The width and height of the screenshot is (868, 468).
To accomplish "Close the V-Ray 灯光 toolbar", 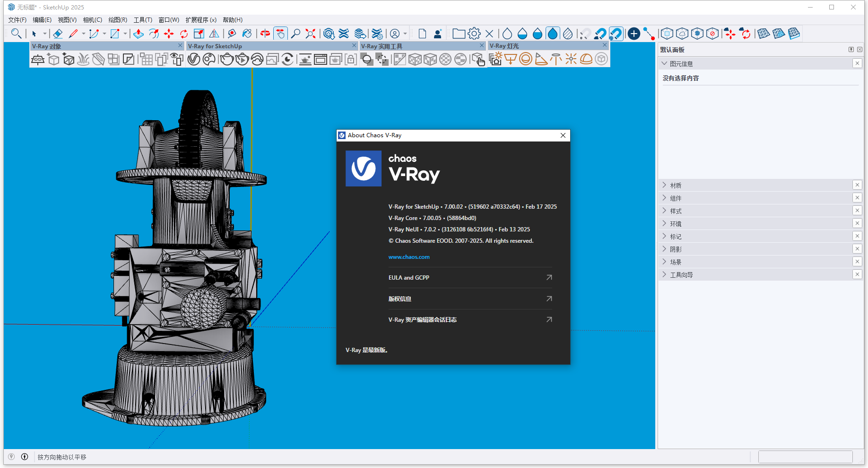I will 605,45.
